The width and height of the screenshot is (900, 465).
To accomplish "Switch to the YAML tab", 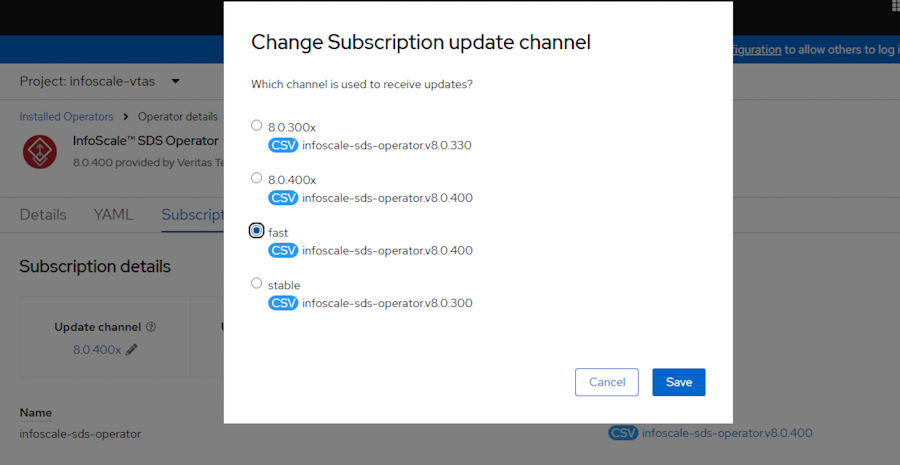I will tap(114, 215).
